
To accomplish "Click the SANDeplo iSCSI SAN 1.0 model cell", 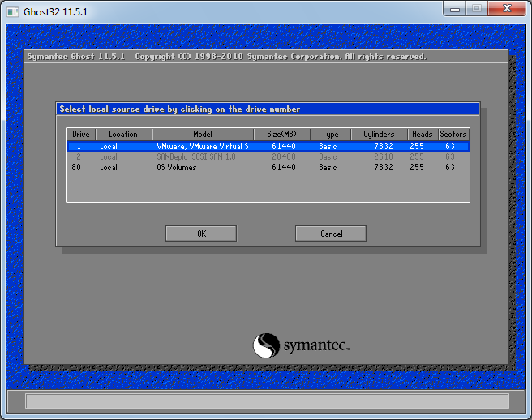I will [196, 156].
